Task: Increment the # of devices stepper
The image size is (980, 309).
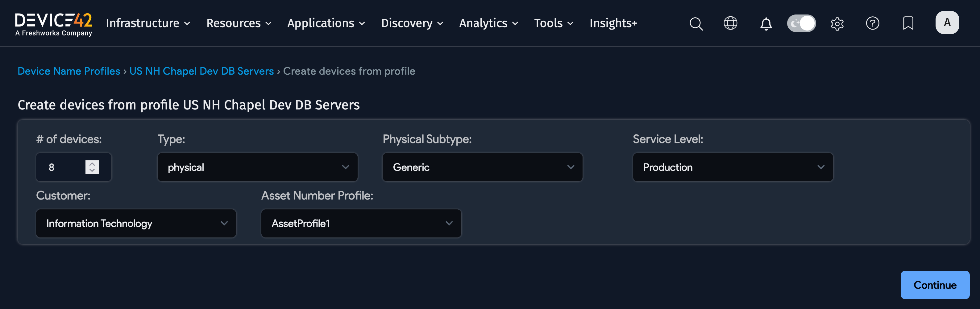Action: click(x=91, y=164)
